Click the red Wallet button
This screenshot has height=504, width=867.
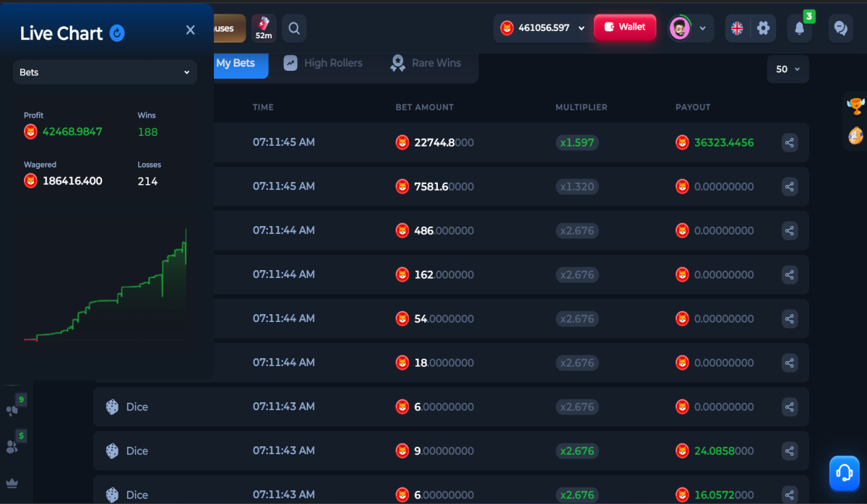click(x=625, y=27)
